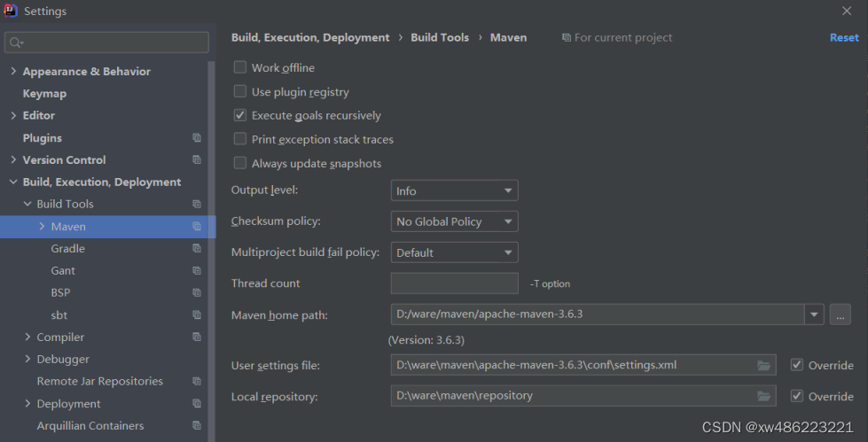Click the browse button for Maven home path

click(841, 314)
